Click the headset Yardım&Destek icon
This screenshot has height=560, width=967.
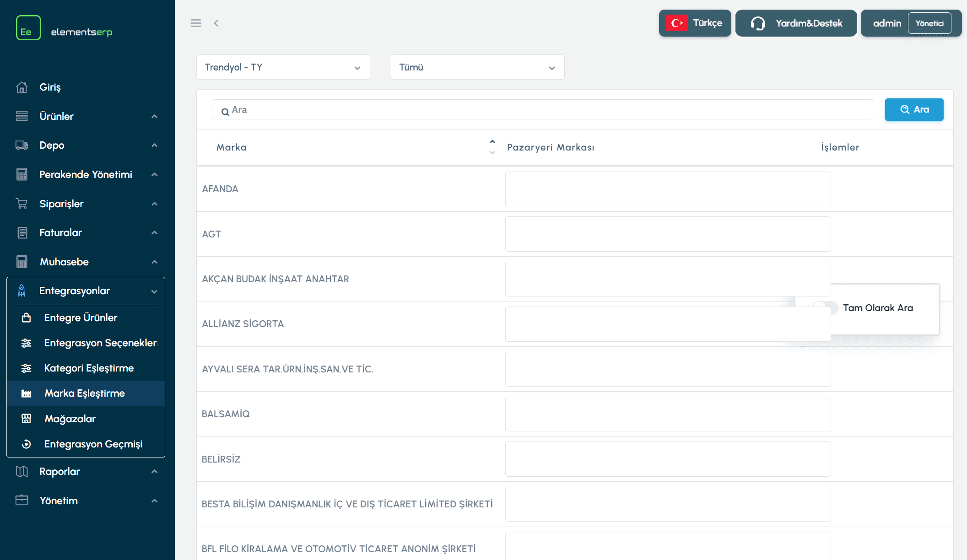coord(757,23)
